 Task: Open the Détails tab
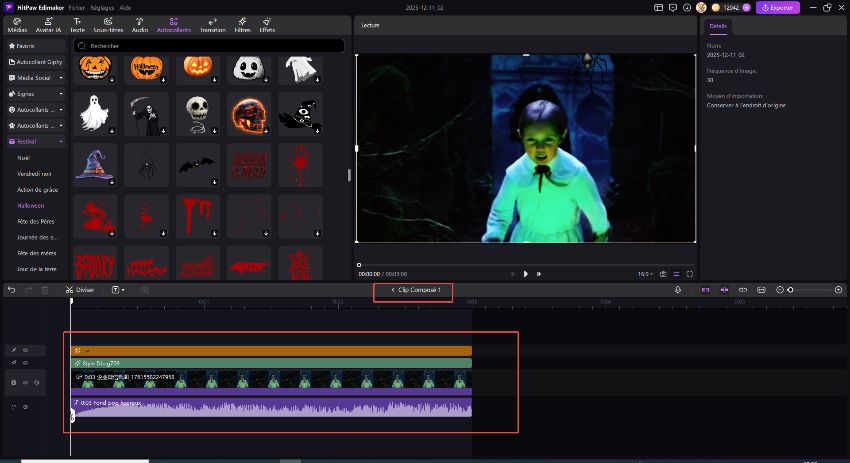click(x=718, y=26)
